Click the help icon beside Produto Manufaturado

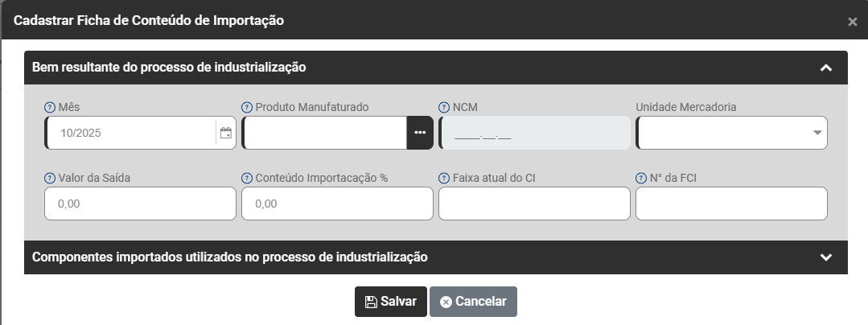click(247, 107)
